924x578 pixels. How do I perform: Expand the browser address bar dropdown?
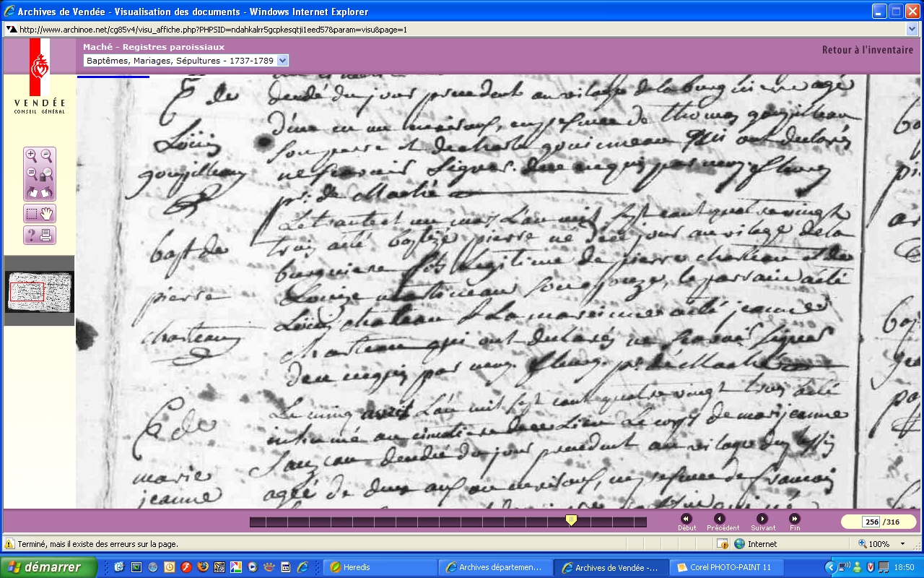click(x=911, y=30)
